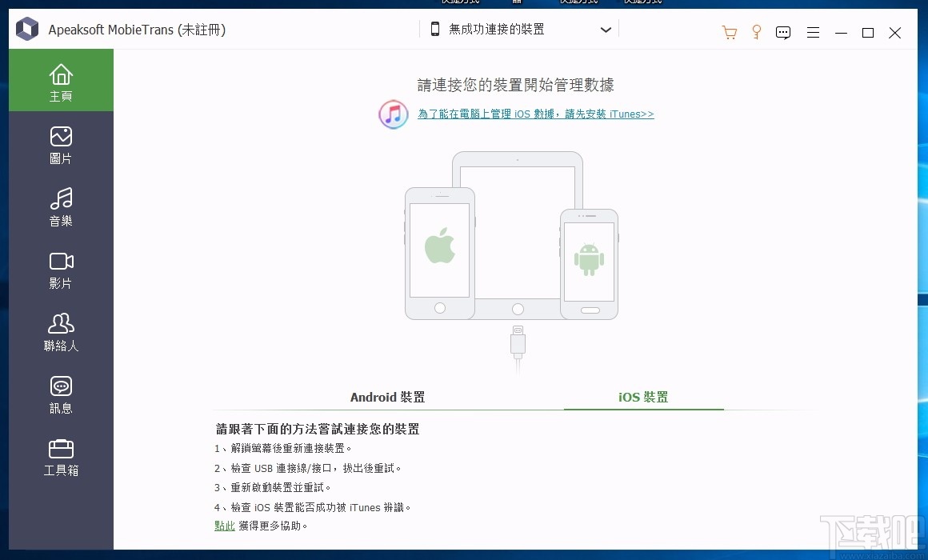The image size is (928, 560).
Task: Open the install iTunes link
Action: coord(536,114)
